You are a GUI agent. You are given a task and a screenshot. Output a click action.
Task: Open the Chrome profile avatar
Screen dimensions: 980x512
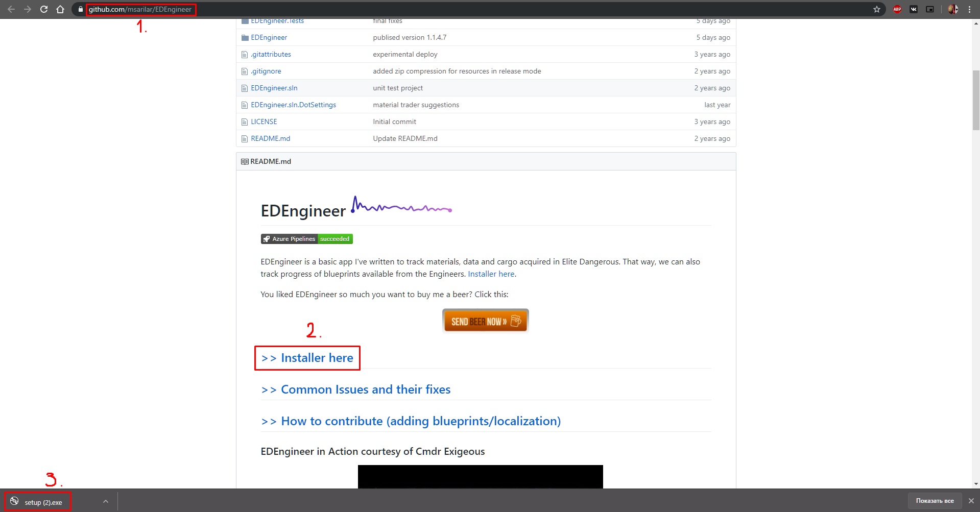pyautogui.click(x=953, y=9)
